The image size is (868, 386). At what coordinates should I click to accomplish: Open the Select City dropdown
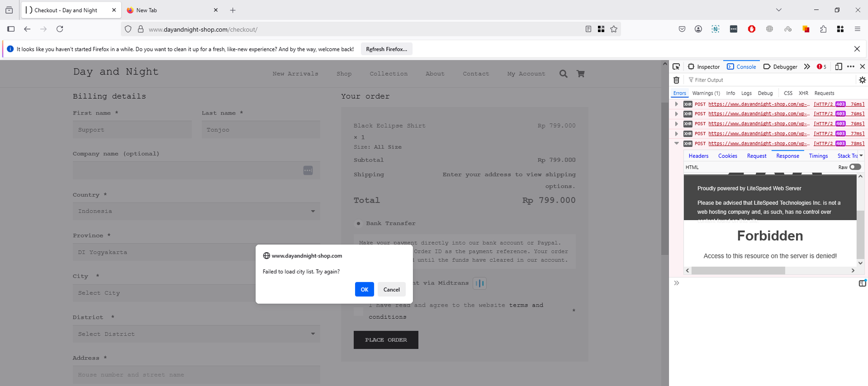coord(196,293)
